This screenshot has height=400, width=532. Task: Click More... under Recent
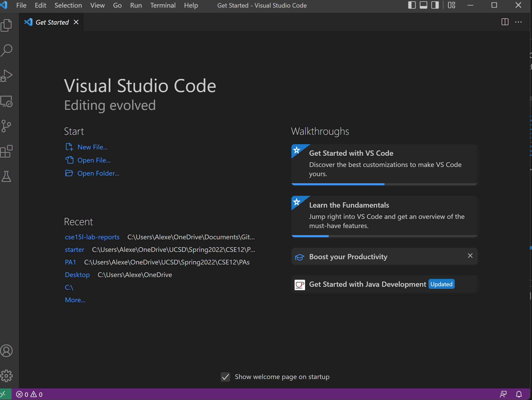click(x=75, y=300)
